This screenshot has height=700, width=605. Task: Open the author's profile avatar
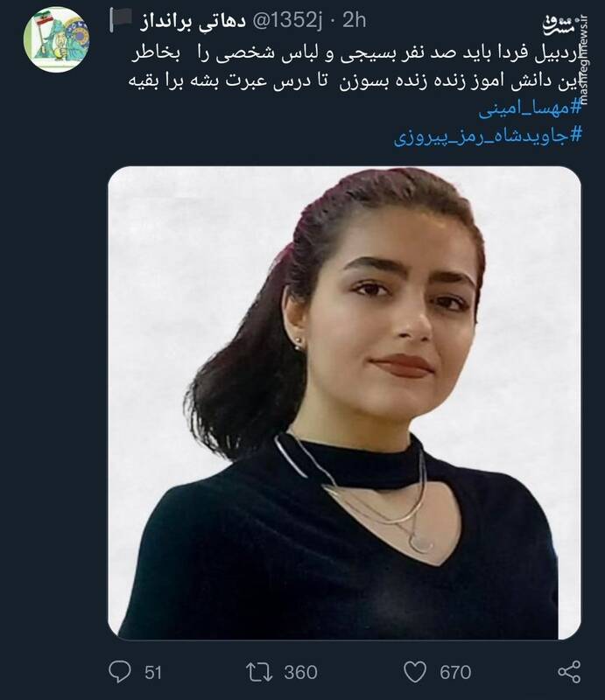56,39
